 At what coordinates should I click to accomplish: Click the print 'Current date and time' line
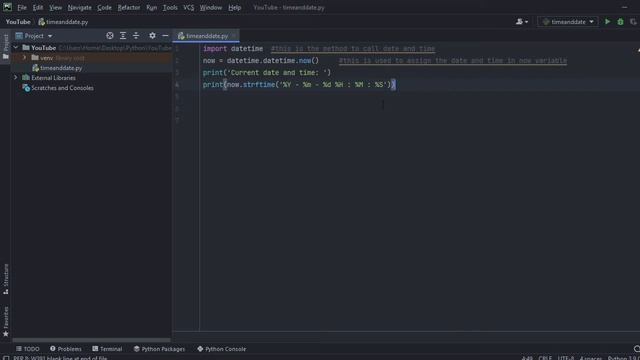tap(267, 73)
